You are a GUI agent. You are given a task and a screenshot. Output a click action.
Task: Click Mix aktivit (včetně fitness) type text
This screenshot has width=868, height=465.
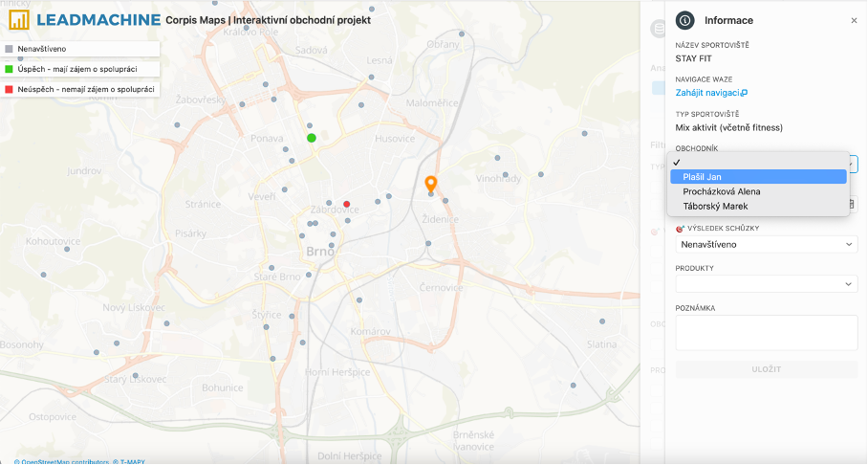(x=728, y=127)
